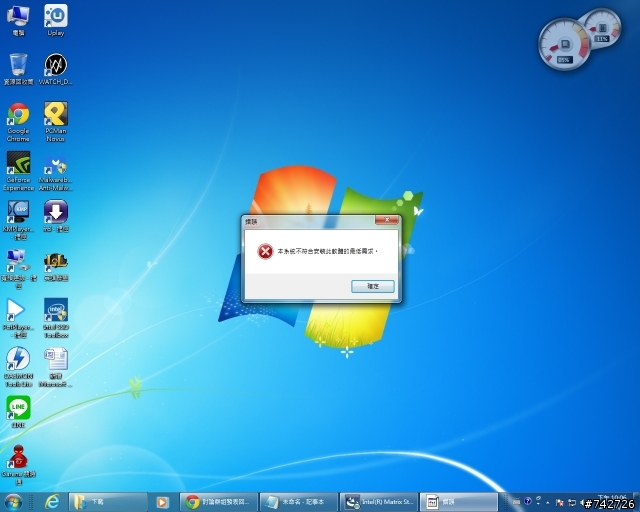
Task: Select the Recycle Bin icon
Action: click(x=18, y=69)
